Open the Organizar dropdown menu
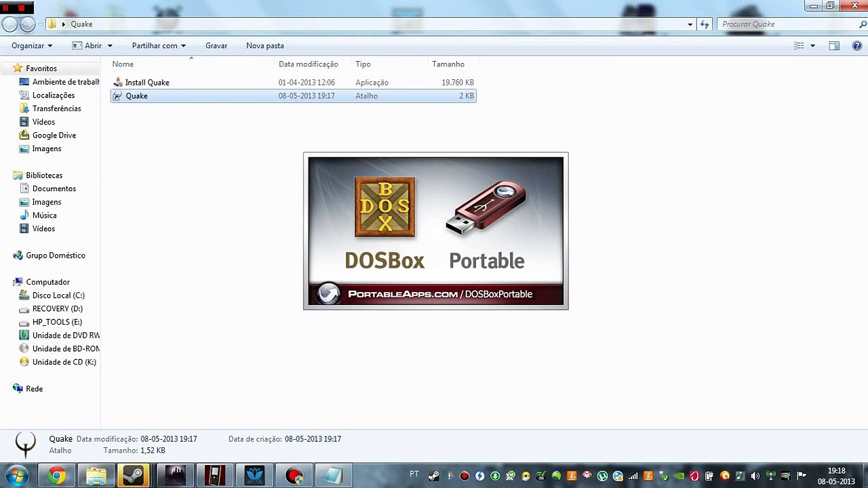Viewport: 868px width, 488px height. tap(32, 45)
